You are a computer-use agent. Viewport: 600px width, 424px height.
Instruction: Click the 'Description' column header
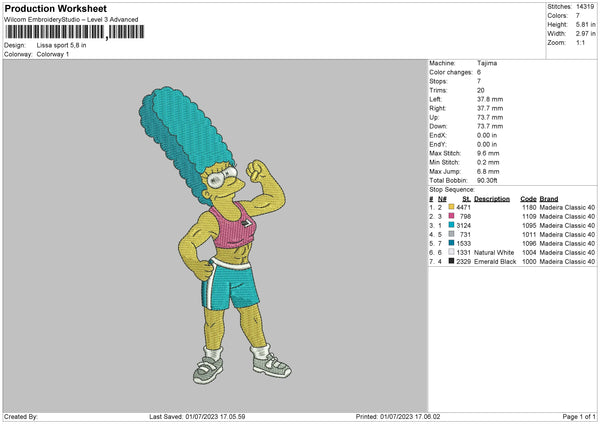point(492,199)
